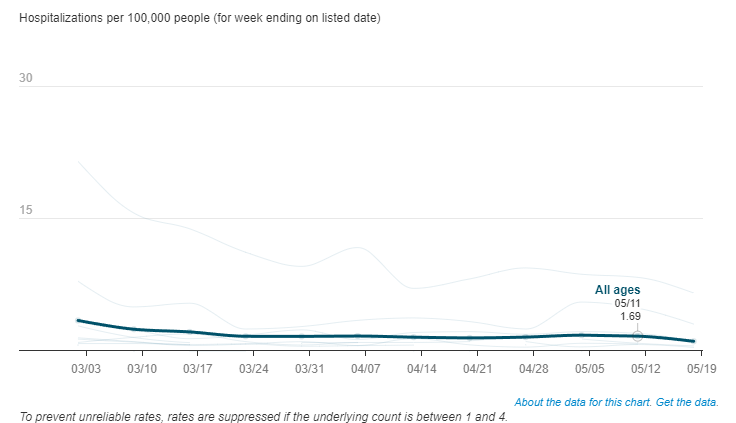The image size is (736, 423).
Task: Click the 03/24 date tick label
Action: pos(254,369)
